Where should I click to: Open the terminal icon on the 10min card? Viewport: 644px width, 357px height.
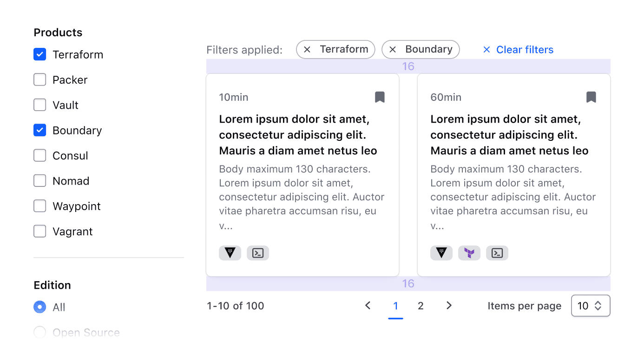click(x=258, y=253)
